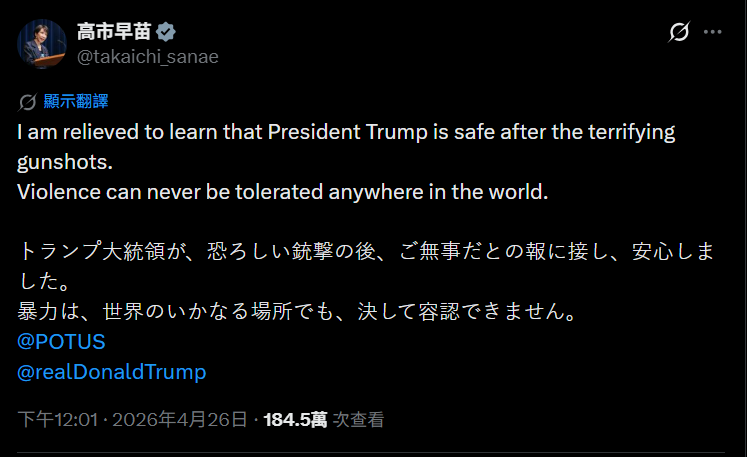
Task: Open 高市早苗's profile picture
Action: (41, 43)
